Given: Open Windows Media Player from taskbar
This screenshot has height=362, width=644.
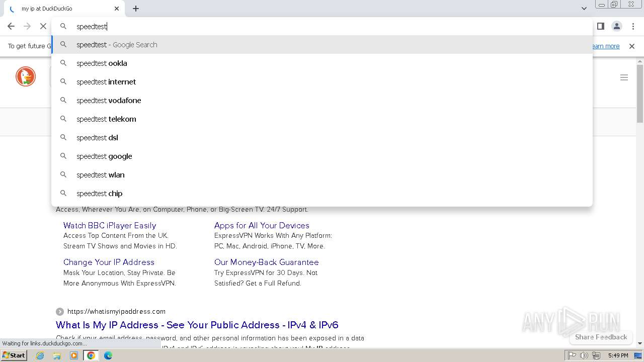Looking at the screenshot, I should pyautogui.click(x=74, y=355).
